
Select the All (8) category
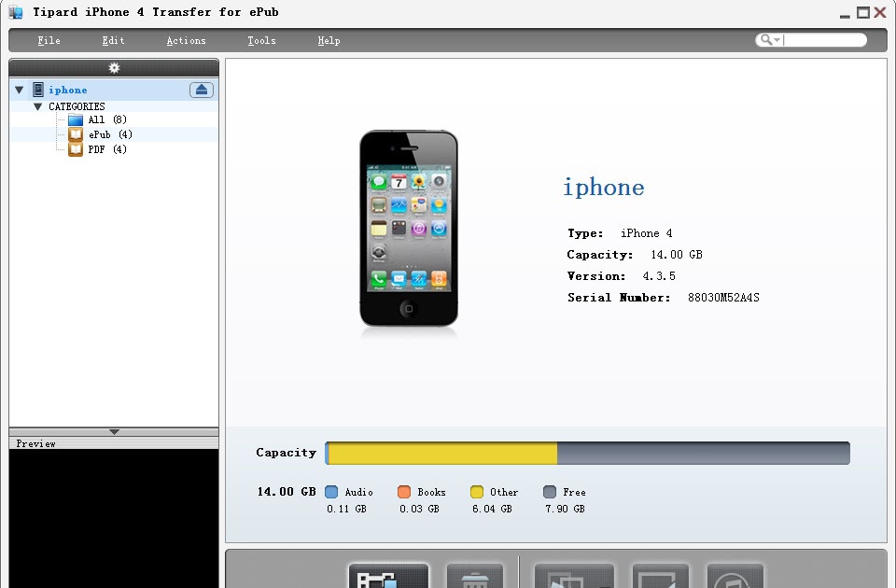click(x=106, y=119)
